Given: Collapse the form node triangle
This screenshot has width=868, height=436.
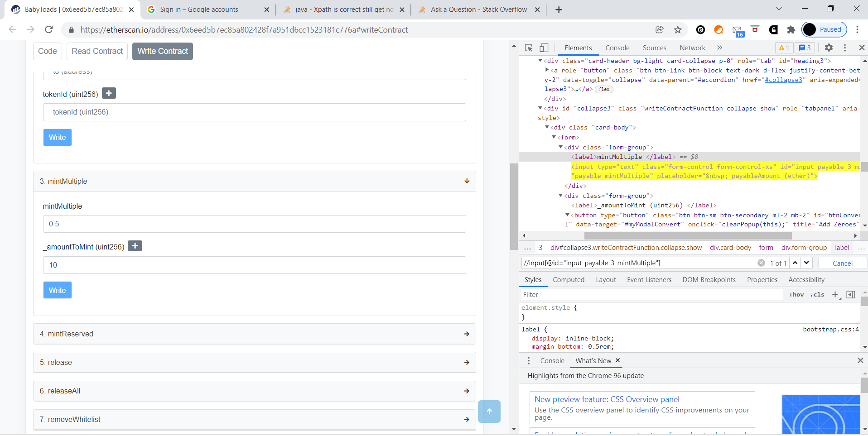Looking at the screenshot, I should tap(554, 137).
